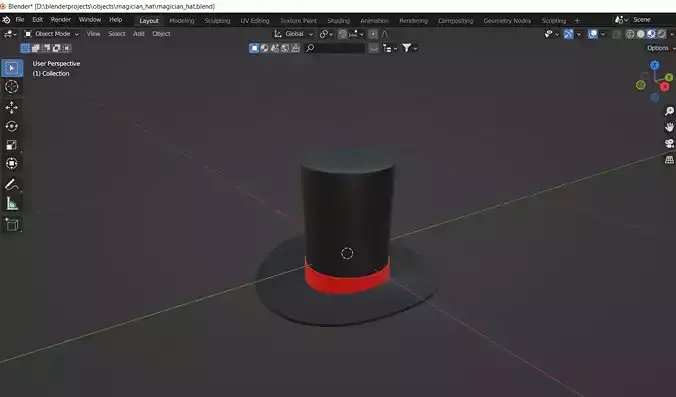The height and width of the screenshot is (397, 676).
Task: Select the Annotate tool
Action: point(12,184)
